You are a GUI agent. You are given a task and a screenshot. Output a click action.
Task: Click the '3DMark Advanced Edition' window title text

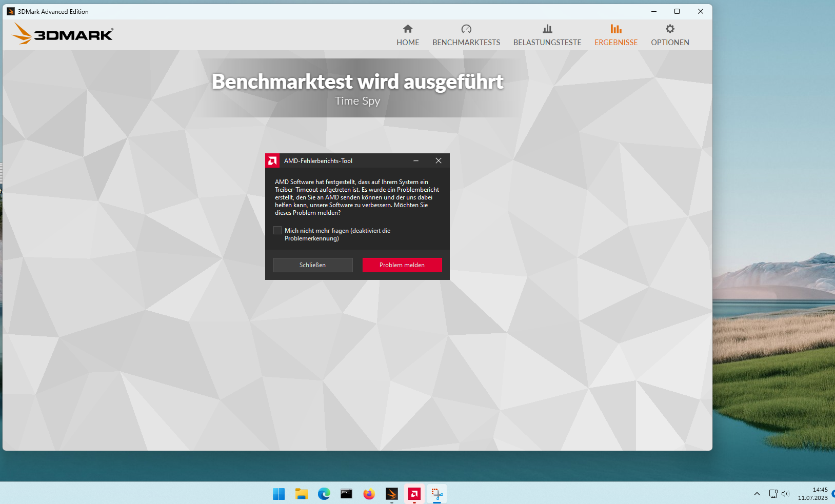(53, 11)
